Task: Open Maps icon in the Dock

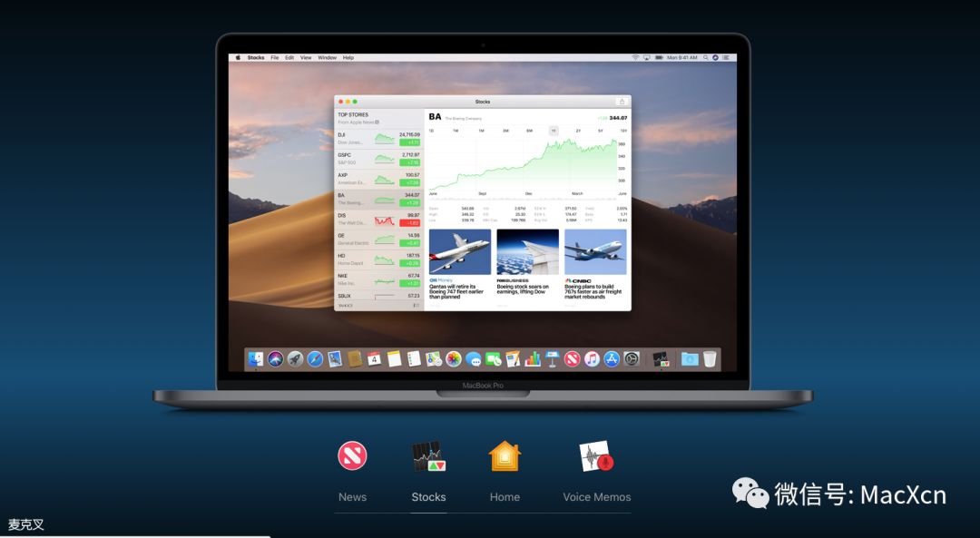Action: click(433, 358)
